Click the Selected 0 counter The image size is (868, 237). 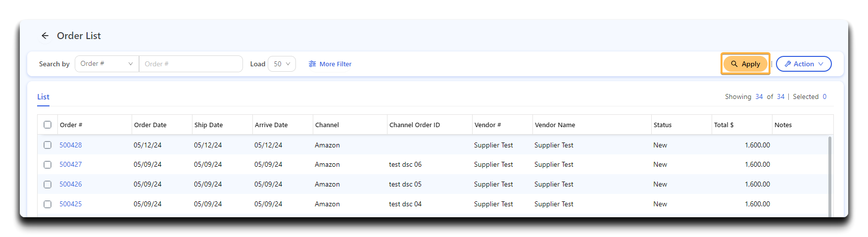810,96
